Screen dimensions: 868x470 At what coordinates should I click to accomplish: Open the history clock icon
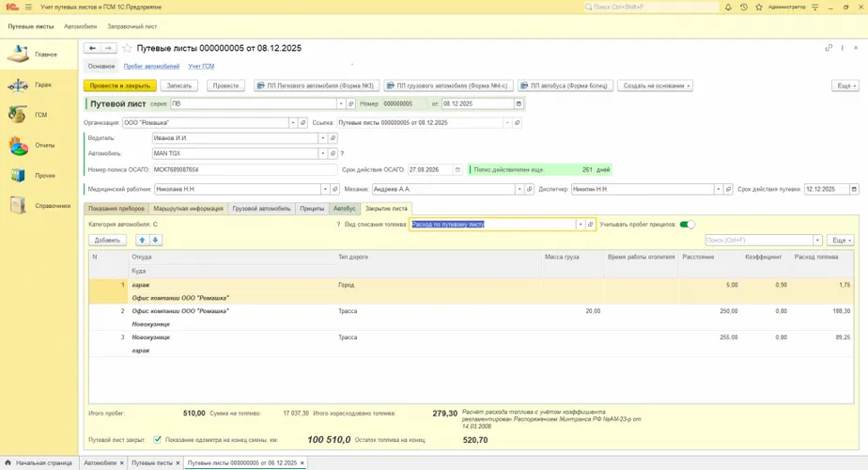[742, 8]
